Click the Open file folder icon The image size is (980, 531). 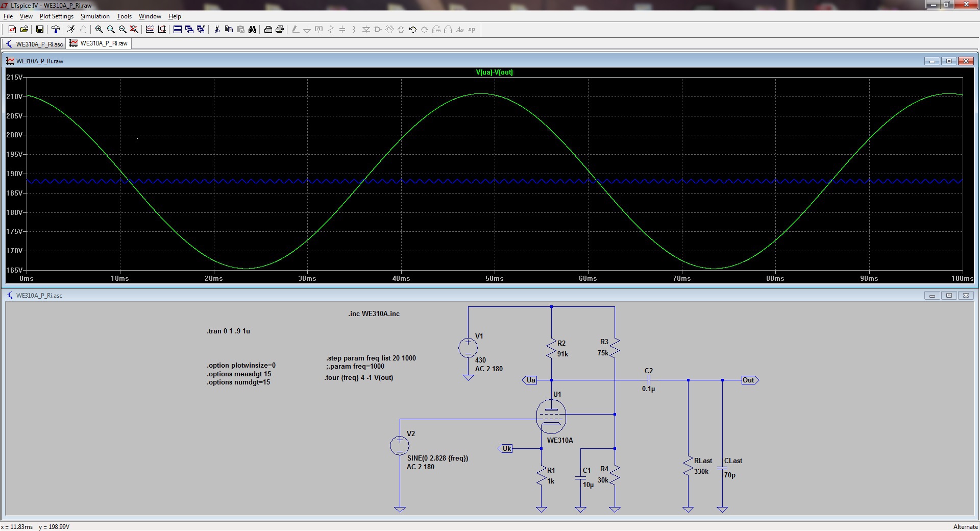[x=24, y=30]
